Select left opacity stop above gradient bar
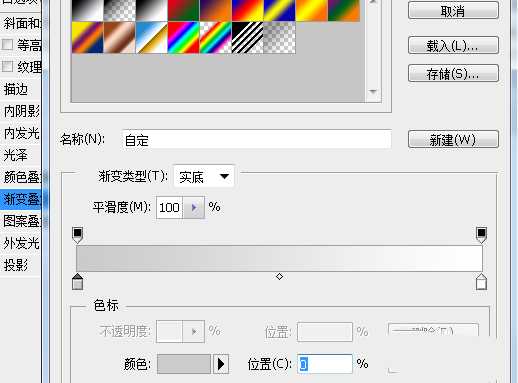518x383 pixels. pos(77,235)
